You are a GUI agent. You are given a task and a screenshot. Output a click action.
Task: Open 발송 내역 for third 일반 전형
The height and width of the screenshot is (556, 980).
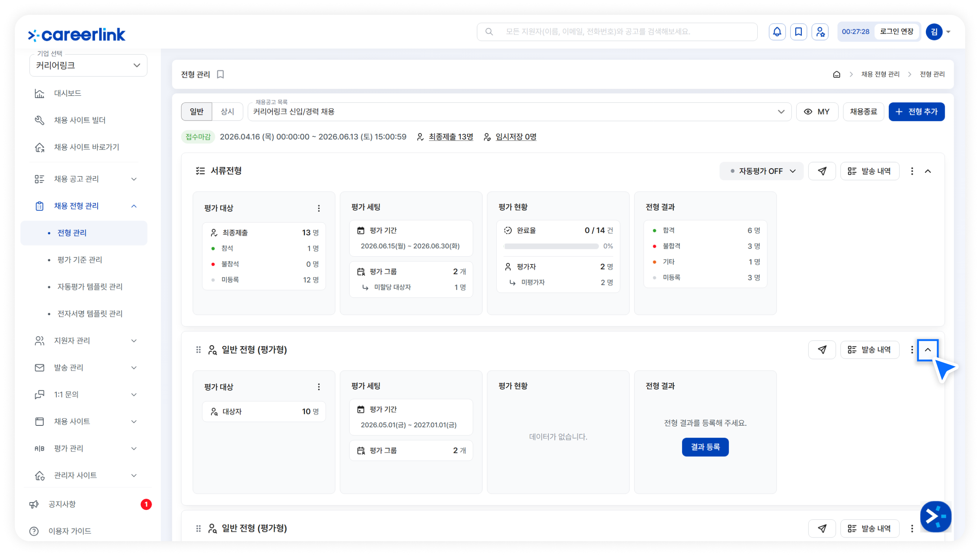point(870,529)
